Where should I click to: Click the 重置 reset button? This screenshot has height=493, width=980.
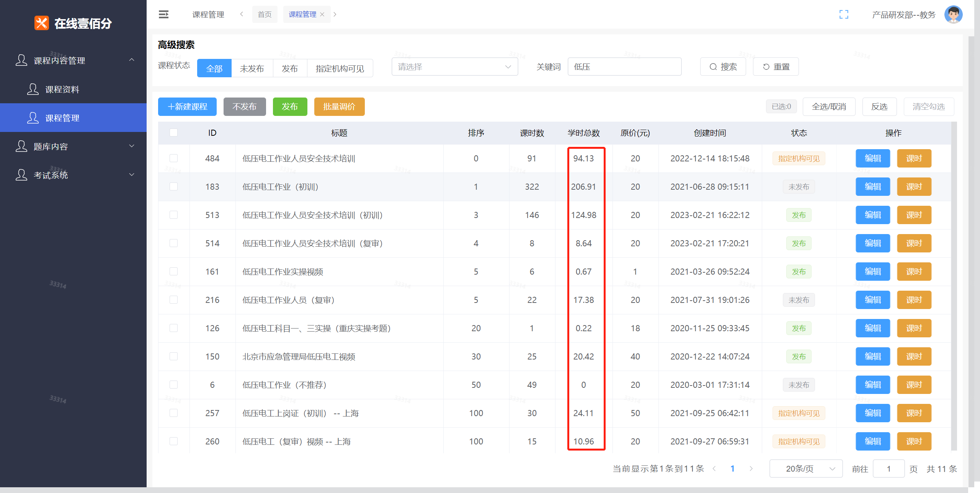[776, 67]
